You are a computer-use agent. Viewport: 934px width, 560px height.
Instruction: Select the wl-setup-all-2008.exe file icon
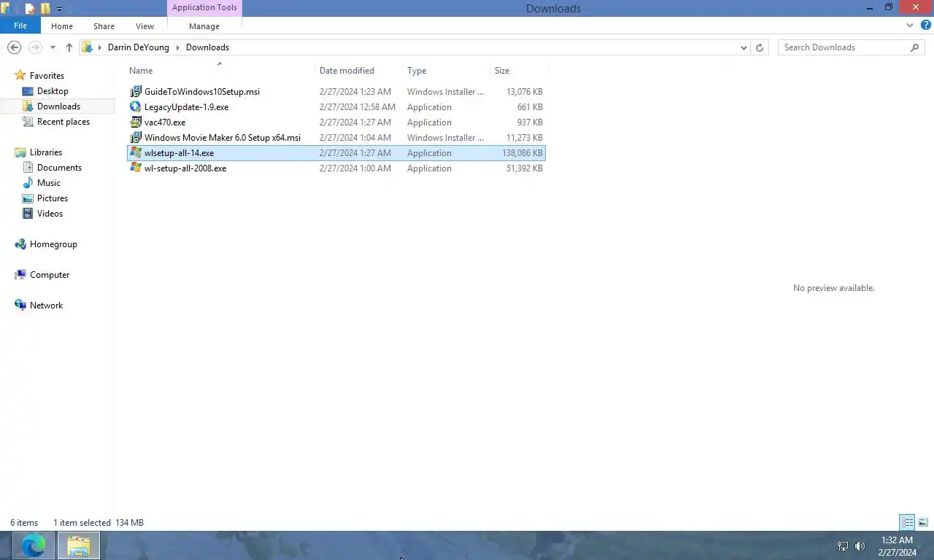[x=136, y=168]
